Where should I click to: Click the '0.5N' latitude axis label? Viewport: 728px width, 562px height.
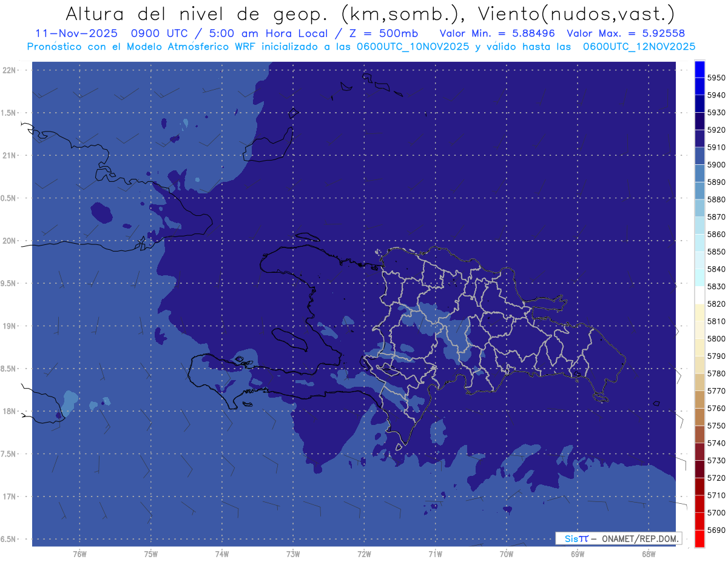[x=9, y=198]
